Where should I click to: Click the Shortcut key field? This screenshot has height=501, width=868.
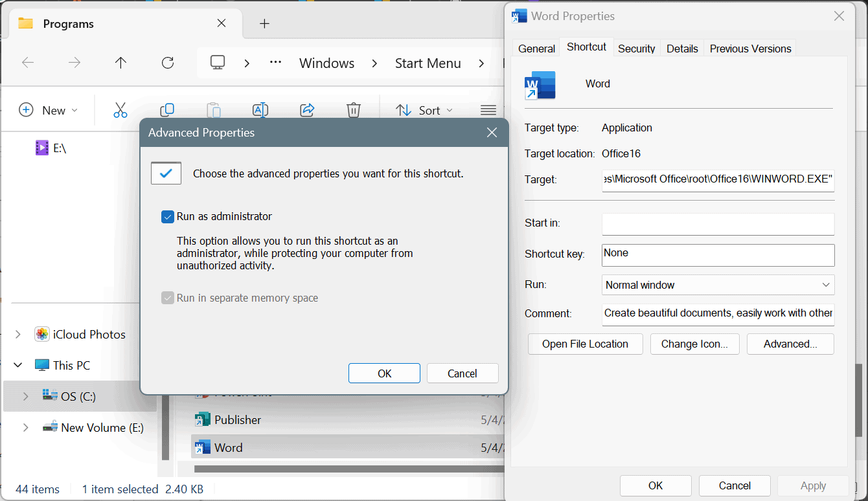tap(718, 254)
